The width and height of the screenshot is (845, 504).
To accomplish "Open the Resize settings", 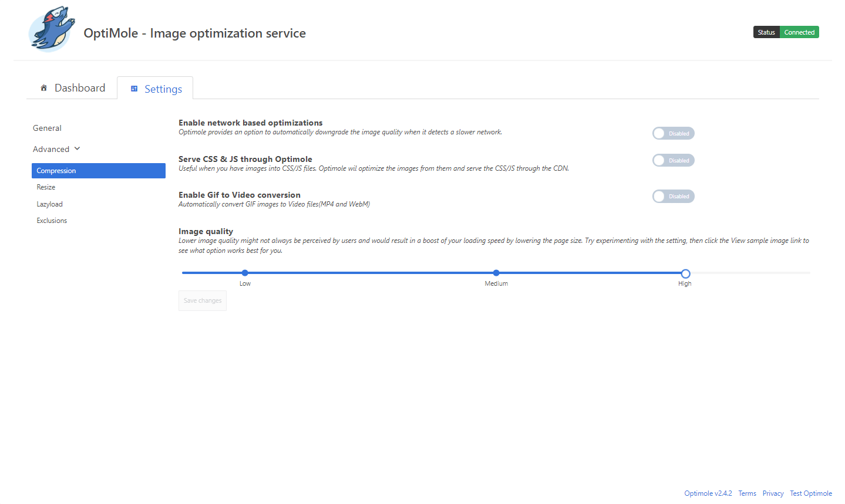I will click(46, 187).
